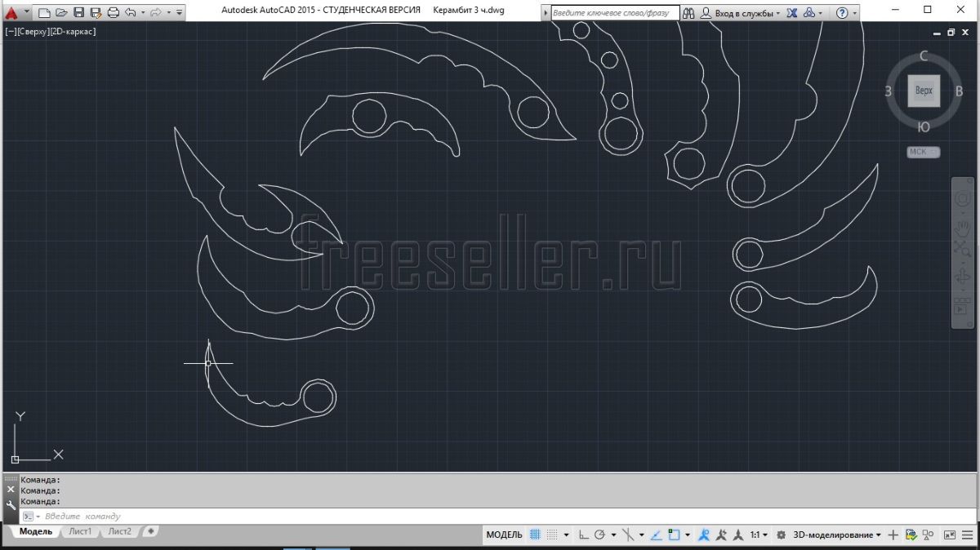The width and height of the screenshot is (980, 550).
Task: Open the 1:1 annotation scale dropdown
Action: [x=759, y=535]
